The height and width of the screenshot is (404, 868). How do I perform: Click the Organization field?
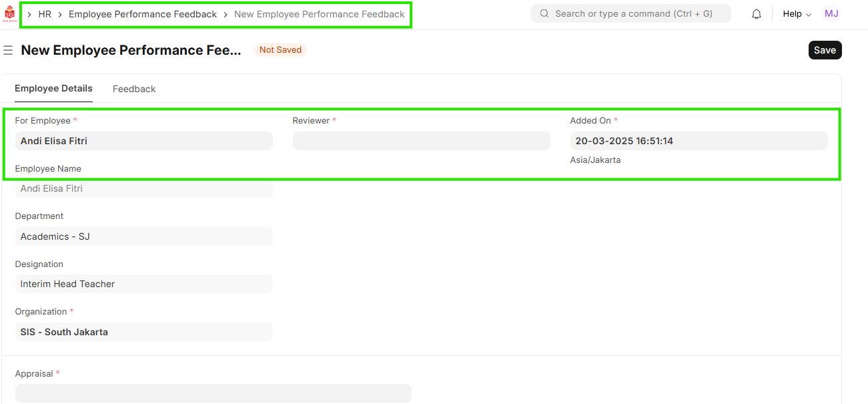click(143, 332)
